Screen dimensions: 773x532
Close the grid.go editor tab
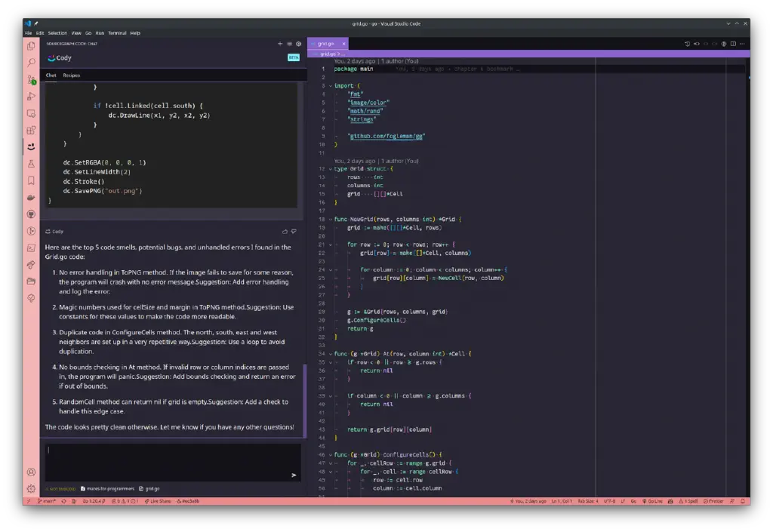(x=343, y=44)
